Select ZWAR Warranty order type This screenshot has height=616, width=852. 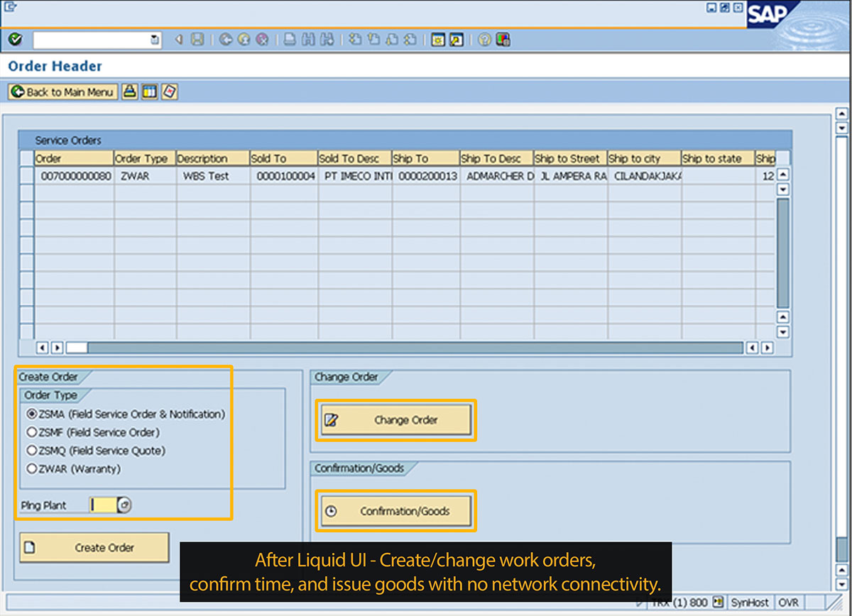tap(31, 469)
